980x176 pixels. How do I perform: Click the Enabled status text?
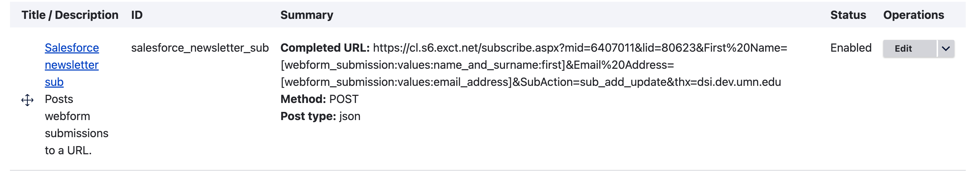[850, 48]
